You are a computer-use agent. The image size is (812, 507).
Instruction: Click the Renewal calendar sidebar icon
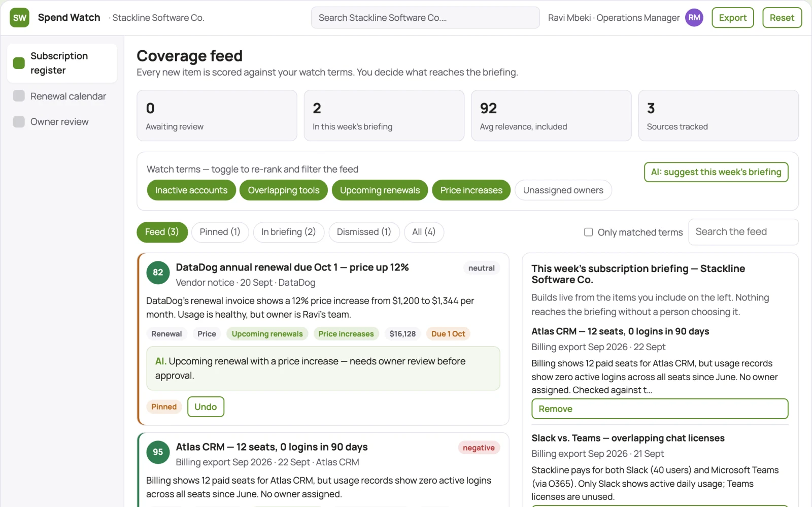(x=19, y=96)
